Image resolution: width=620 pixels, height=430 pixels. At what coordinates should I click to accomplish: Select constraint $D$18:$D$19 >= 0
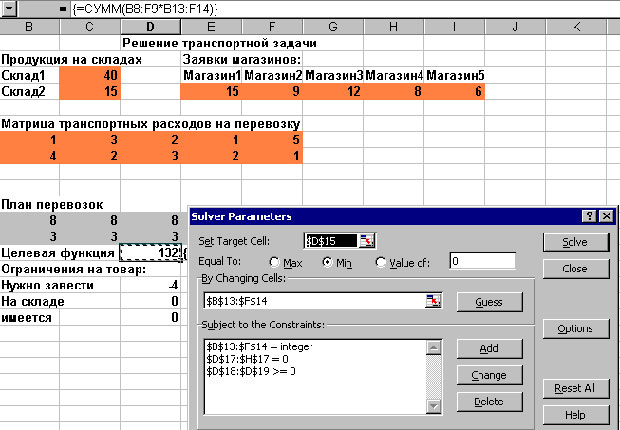[x=251, y=371]
